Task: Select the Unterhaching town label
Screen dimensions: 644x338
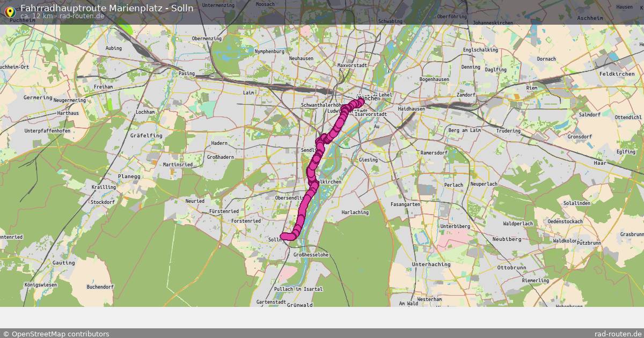Action: point(431,264)
